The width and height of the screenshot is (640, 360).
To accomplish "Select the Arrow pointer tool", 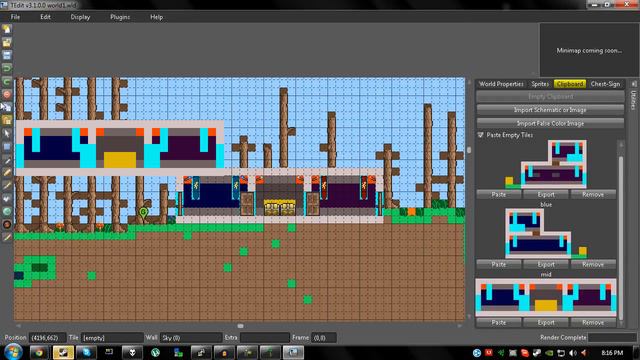I will pyautogui.click(x=7, y=133).
